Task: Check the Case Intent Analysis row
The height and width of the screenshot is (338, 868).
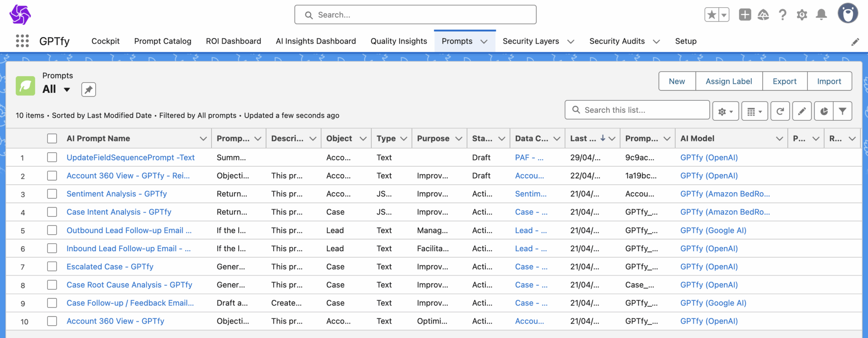Action: 52,212
